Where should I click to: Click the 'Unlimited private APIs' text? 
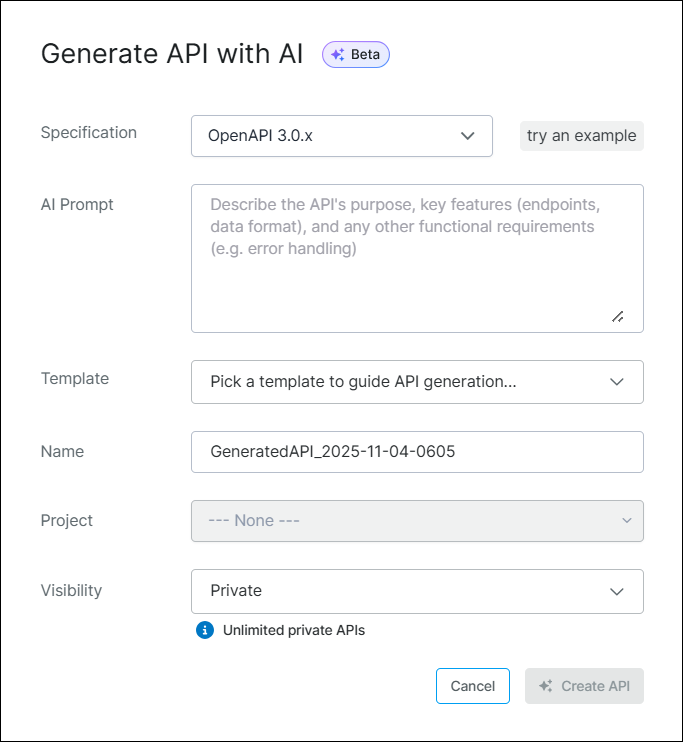click(x=294, y=630)
